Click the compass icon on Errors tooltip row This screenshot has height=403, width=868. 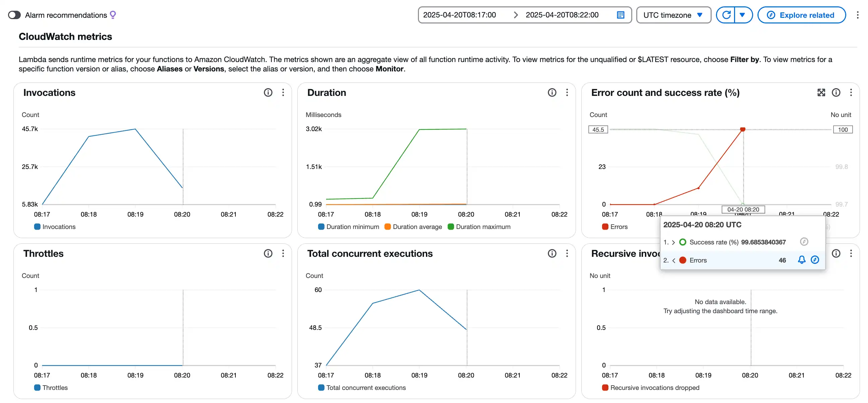coord(815,260)
